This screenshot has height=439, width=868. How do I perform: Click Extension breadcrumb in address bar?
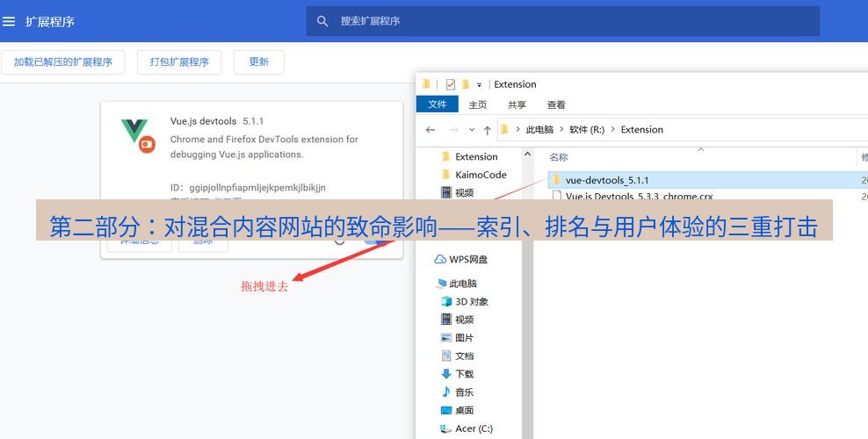point(642,129)
